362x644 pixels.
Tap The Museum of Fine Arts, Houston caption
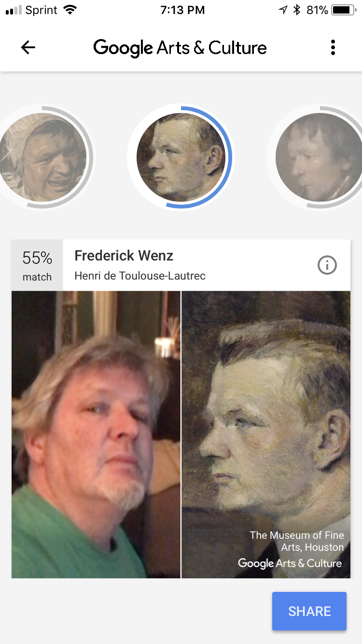(297, 541)
